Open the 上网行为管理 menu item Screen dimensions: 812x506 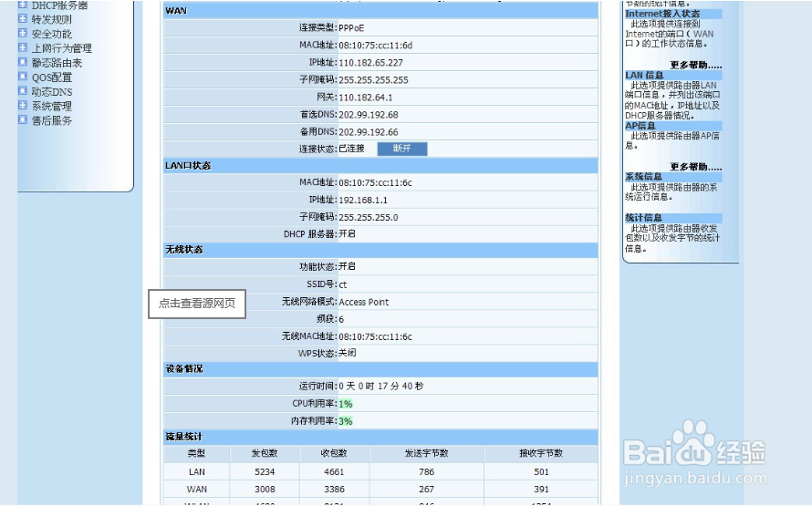[62, 48]
